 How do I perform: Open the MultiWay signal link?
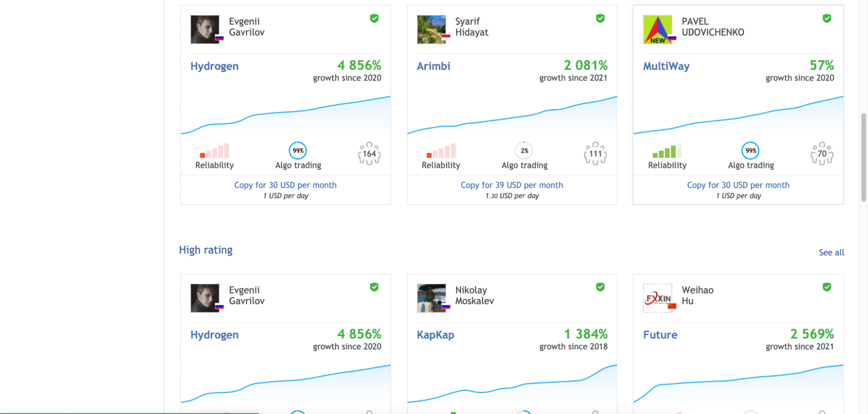click(x=666, y=66)
